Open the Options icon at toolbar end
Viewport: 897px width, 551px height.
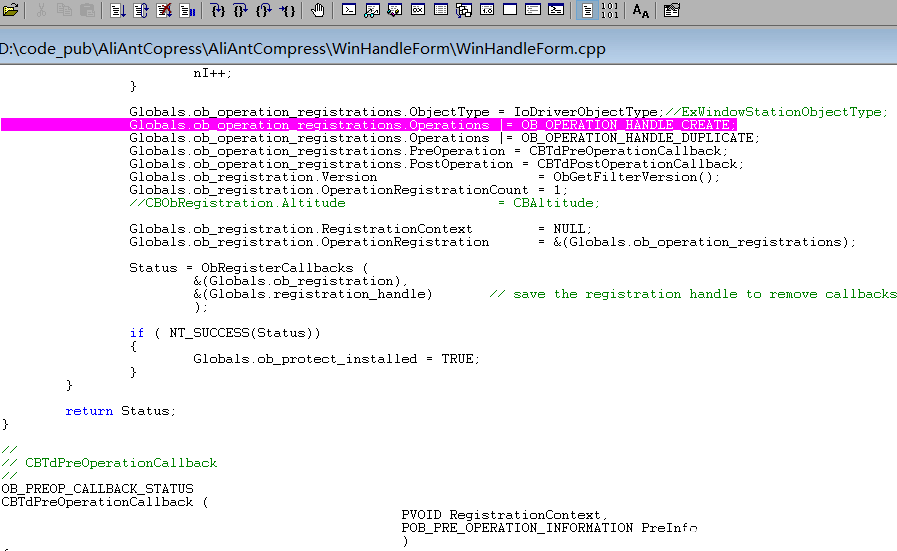coord(671,11)
